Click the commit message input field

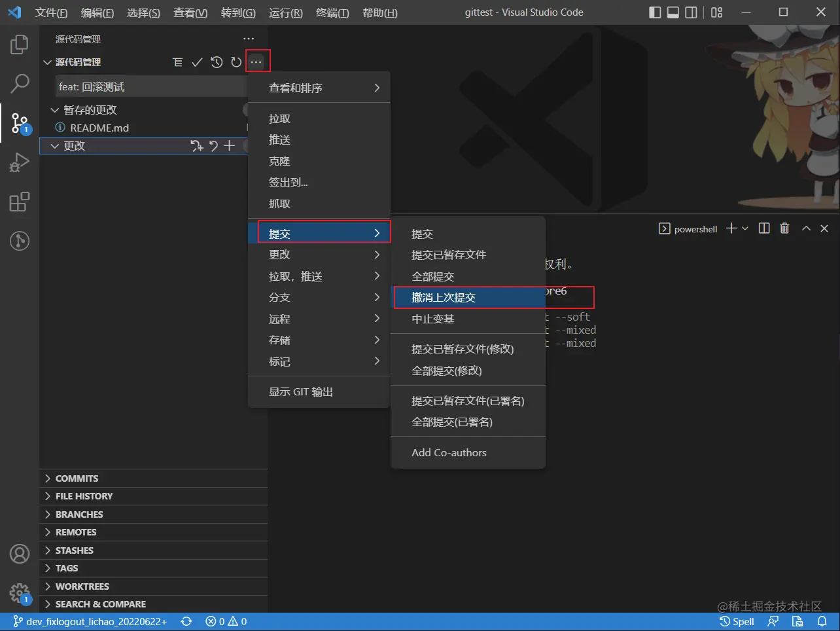point(152,86)
